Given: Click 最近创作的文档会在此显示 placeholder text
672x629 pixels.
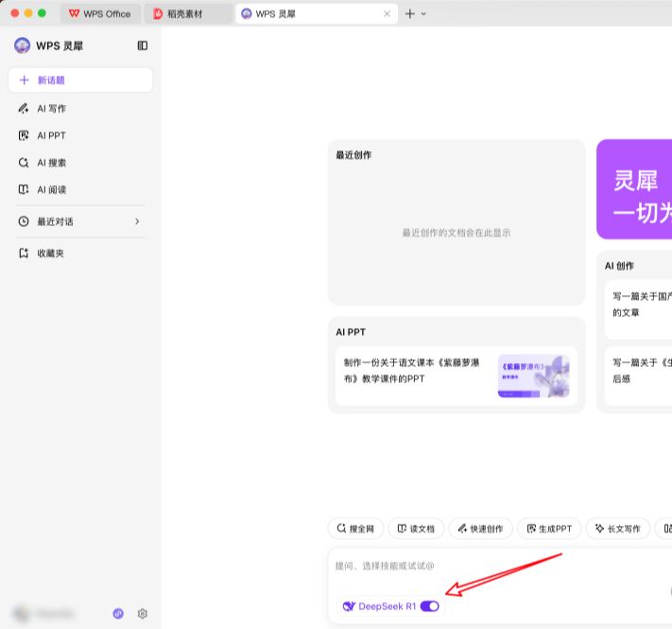Looking at the screenshot, I should 456,233.
